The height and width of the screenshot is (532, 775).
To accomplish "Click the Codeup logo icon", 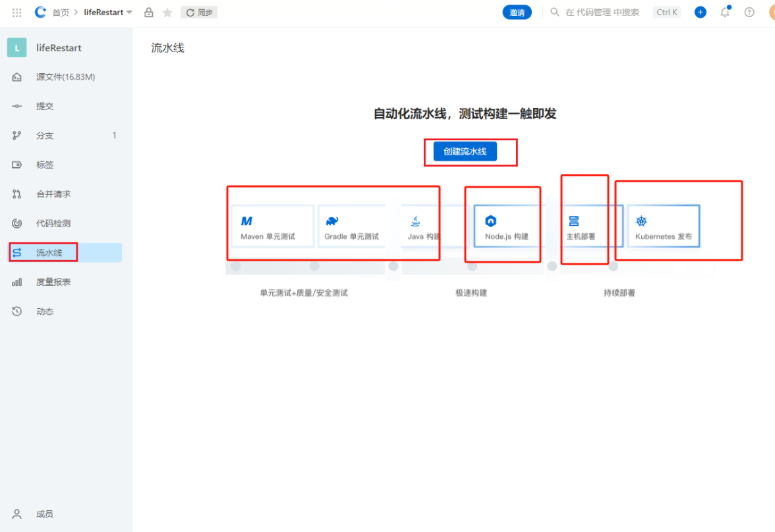I will [40, 13].
